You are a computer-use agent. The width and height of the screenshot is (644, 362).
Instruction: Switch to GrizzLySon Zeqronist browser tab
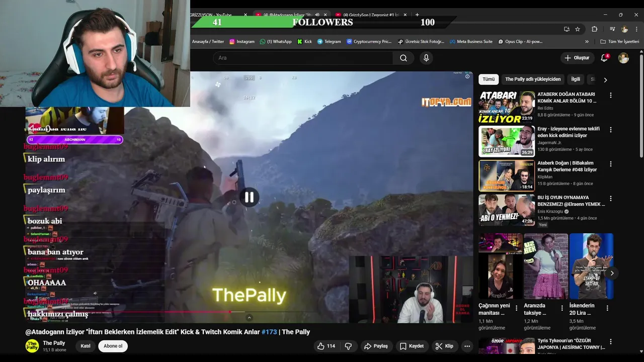[x=370, y=15]
